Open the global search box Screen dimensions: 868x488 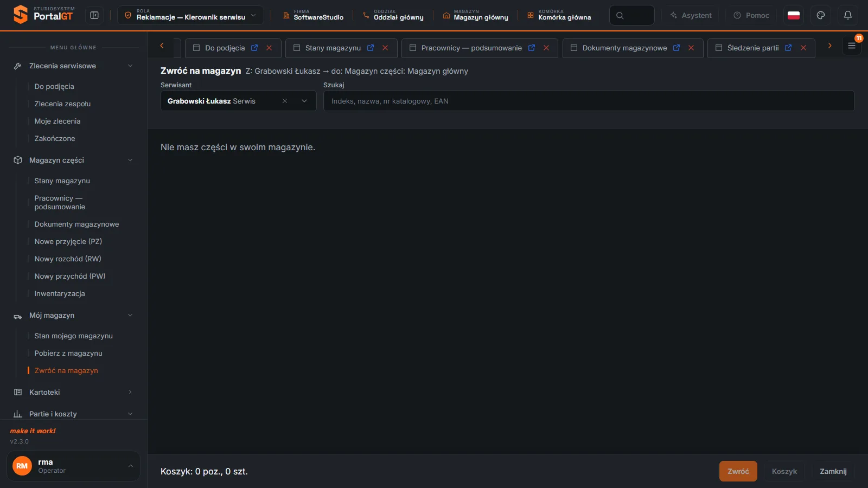[632, 15]
